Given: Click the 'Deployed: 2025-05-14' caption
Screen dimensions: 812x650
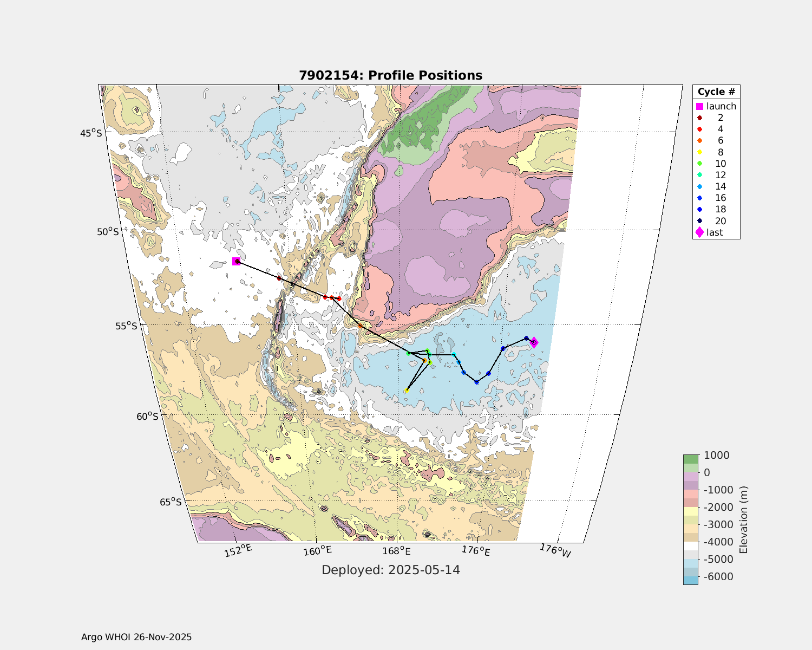Looking at the screenshot, I should tap(390, 570).
